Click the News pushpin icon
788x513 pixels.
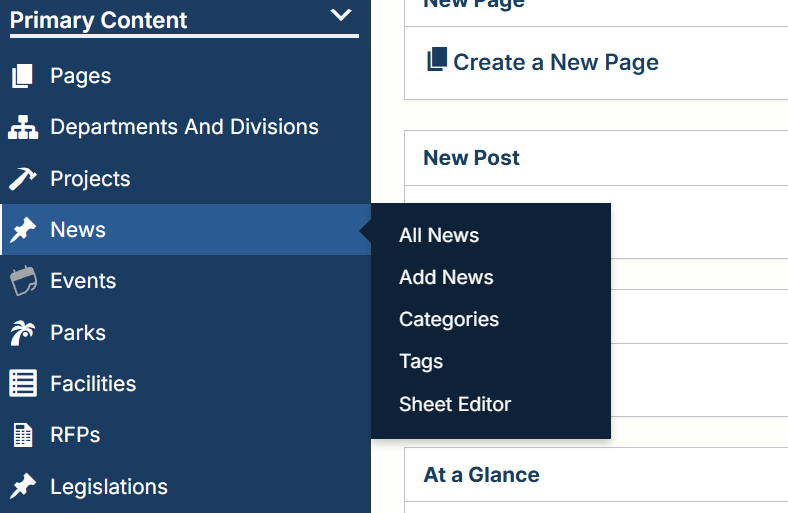click(x=23, y=230)
